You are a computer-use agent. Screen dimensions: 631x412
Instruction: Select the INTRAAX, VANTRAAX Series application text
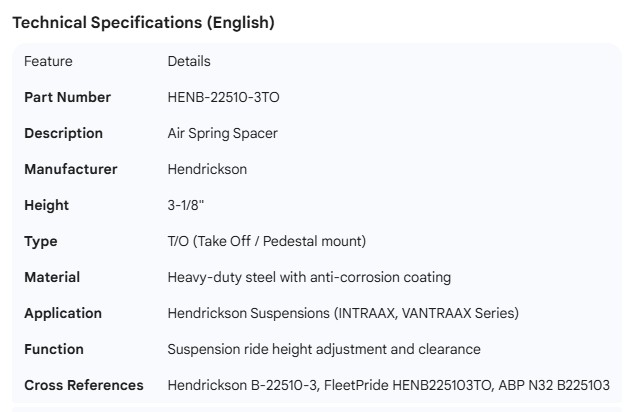pos(343,313)
